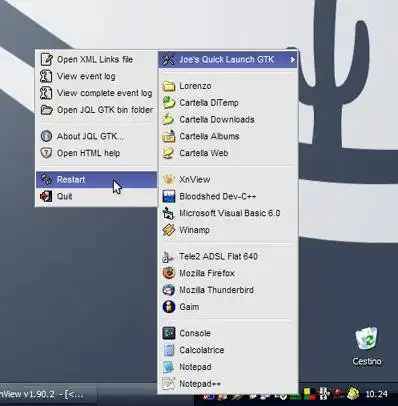
Task: Click the Winamp icon in launch menu
Action: coord(169,230)
